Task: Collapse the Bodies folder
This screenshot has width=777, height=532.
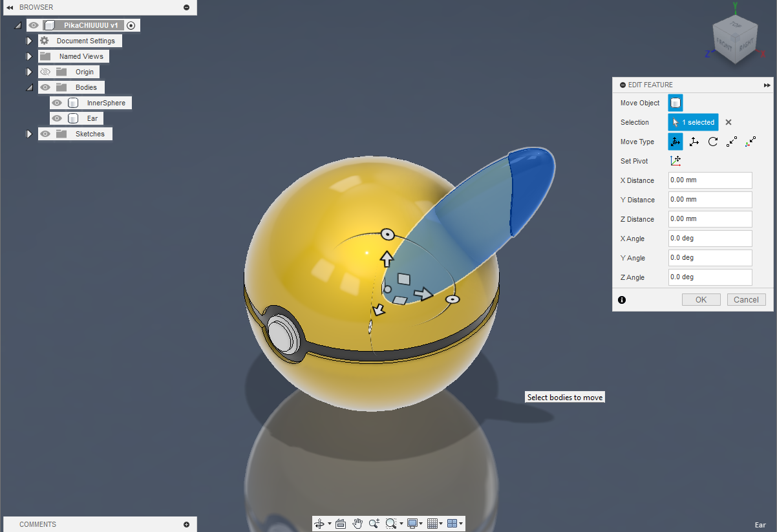Action: 29,87
